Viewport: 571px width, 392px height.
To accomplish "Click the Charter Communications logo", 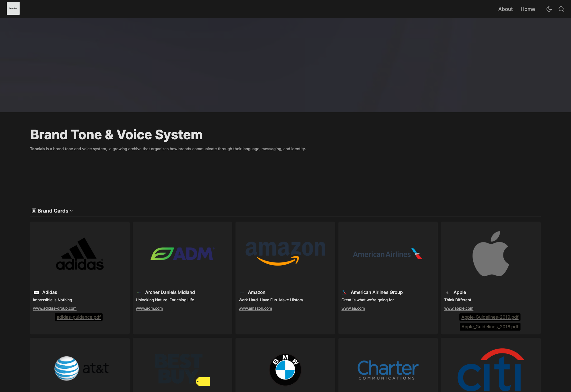I will pos(388,369).
